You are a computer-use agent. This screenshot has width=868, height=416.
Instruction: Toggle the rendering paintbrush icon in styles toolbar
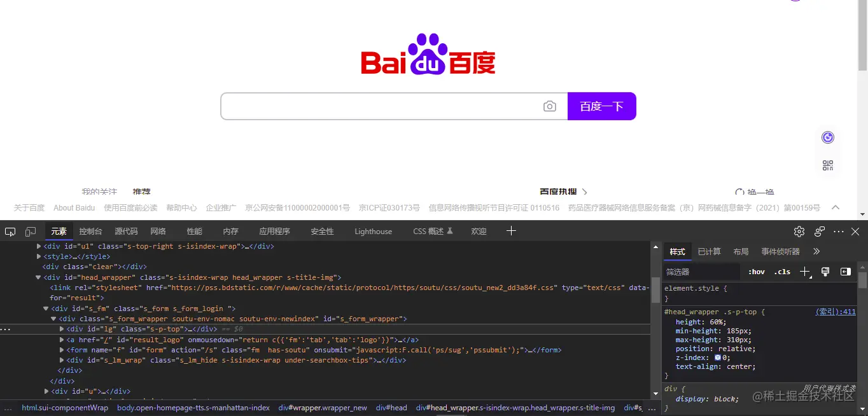(825, 272)
